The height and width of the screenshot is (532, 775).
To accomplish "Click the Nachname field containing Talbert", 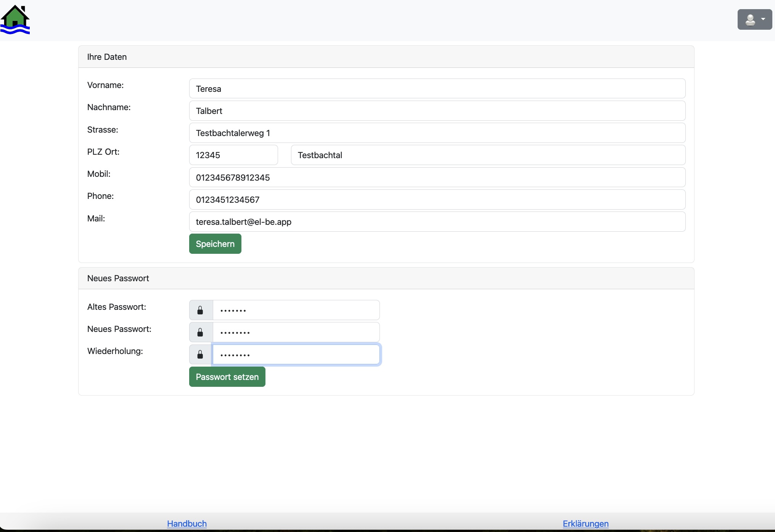I will click(x=437, y=111).
